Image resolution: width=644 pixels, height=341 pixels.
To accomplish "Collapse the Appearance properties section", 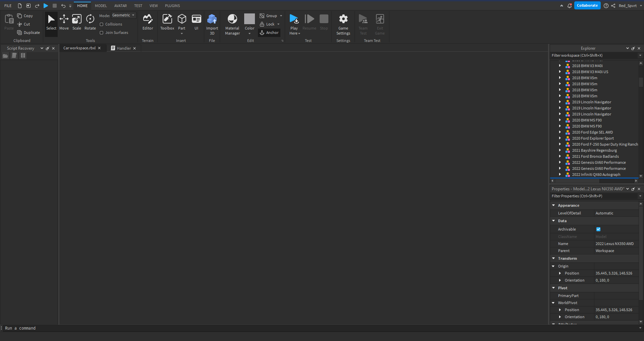I will point(553,205).
